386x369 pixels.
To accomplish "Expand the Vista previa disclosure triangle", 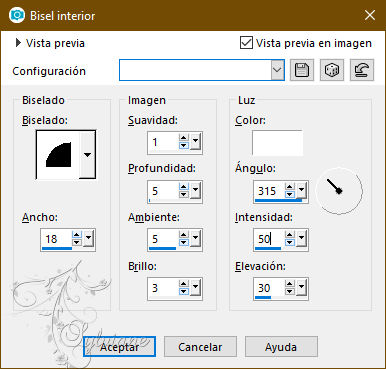I will tap(18, 43).
